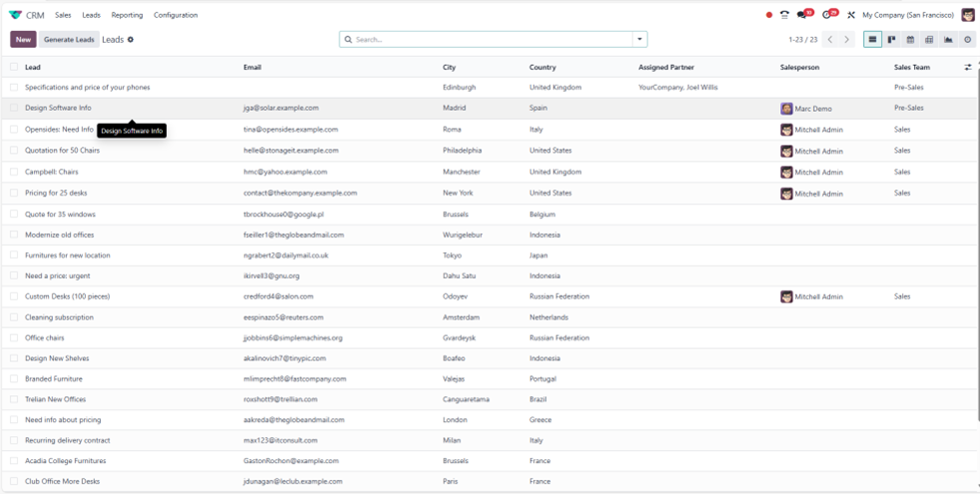The image size is (980, 494).
Task: Tick the Design Software Info checkbox
Action: coord(14,108)
